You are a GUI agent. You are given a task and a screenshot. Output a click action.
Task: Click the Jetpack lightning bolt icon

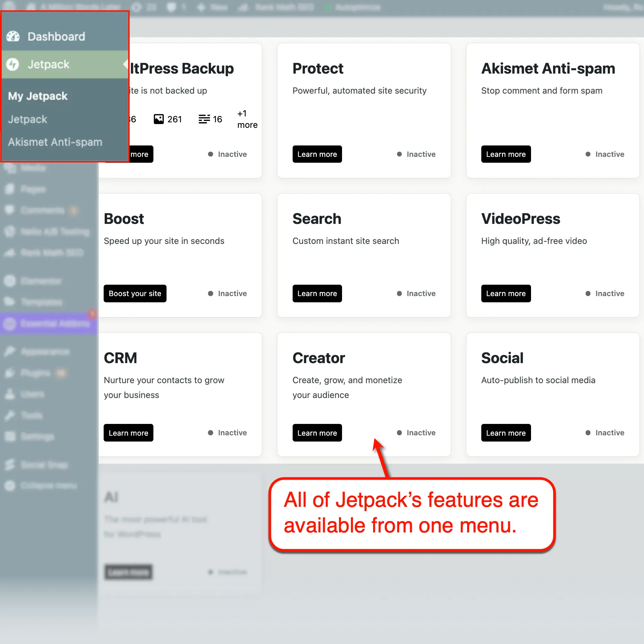coord(13,64)
